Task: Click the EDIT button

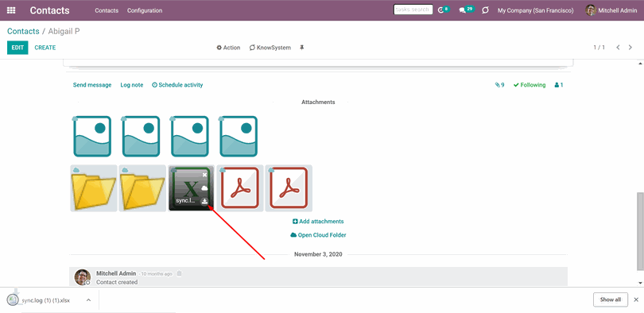Action: click(x=17, y=48)
